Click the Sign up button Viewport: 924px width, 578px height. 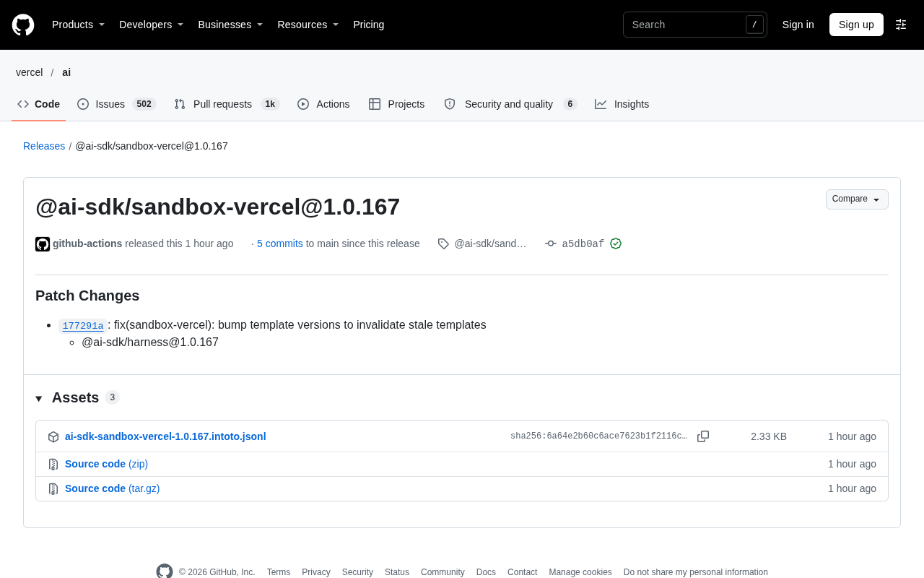pos(856,25)
